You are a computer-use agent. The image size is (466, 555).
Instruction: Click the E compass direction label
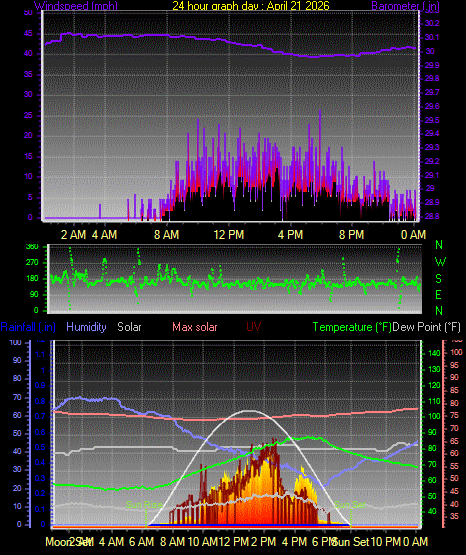(x=438, y=294)
